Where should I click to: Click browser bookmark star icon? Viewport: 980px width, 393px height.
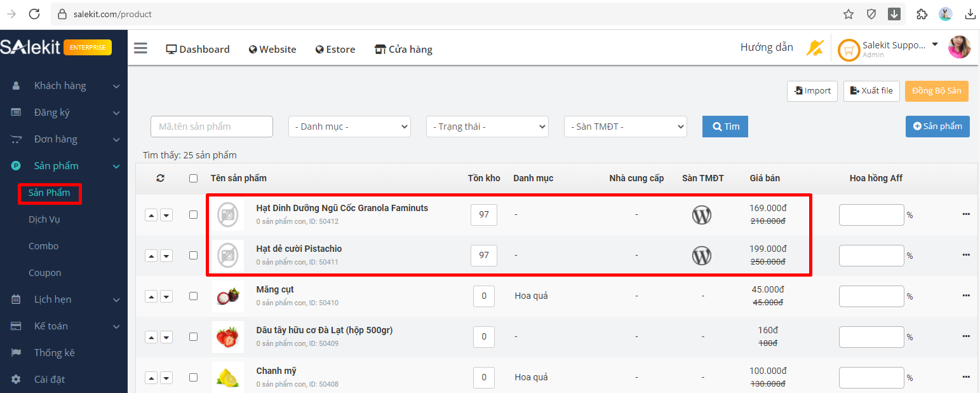point(848,14)
